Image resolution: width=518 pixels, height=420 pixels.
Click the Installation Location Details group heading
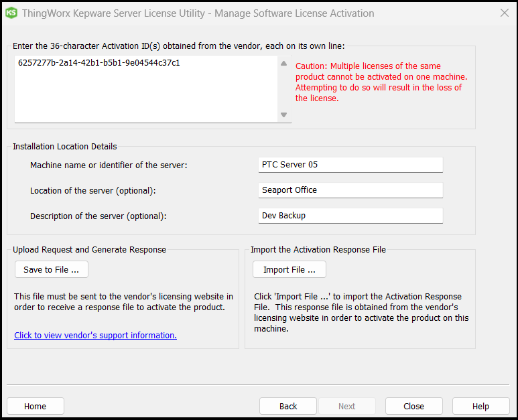point(64,146)
